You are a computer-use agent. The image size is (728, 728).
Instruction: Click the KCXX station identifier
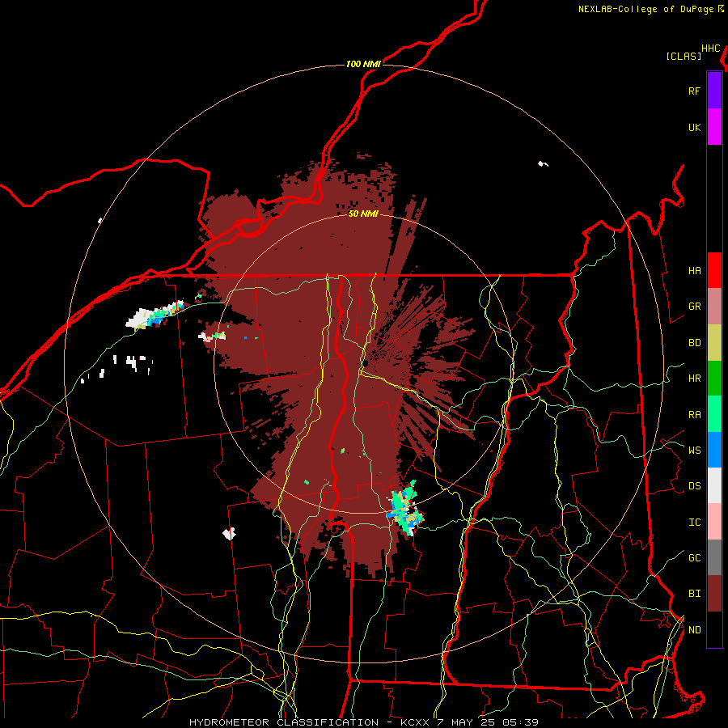pyautogui.click(x=415, y=722)
